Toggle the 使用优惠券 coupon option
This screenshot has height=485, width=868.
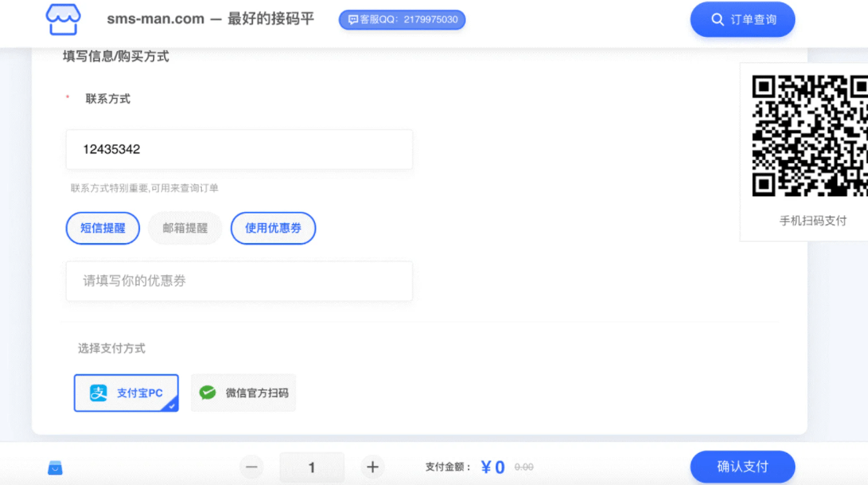(x=273, y=228)
